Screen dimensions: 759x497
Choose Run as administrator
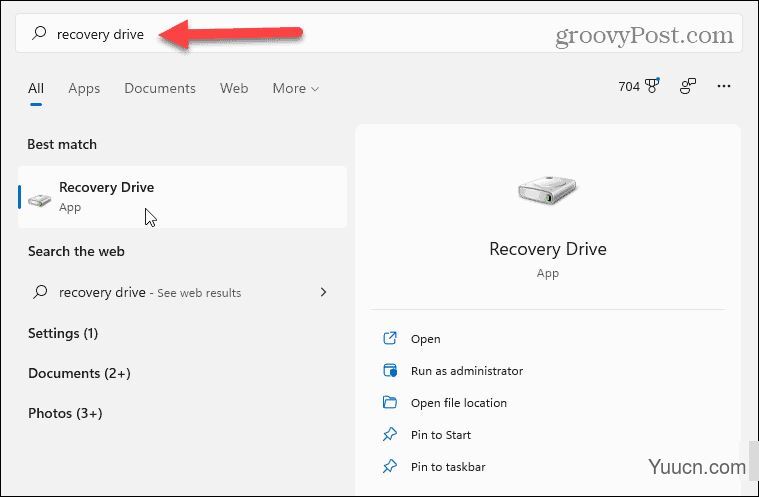point(467,371)
